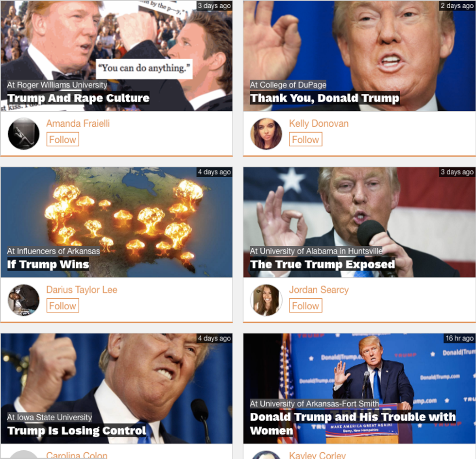Open the If Trump Wins article
Viewport: 476px width, 459px height.
(48, 264)
